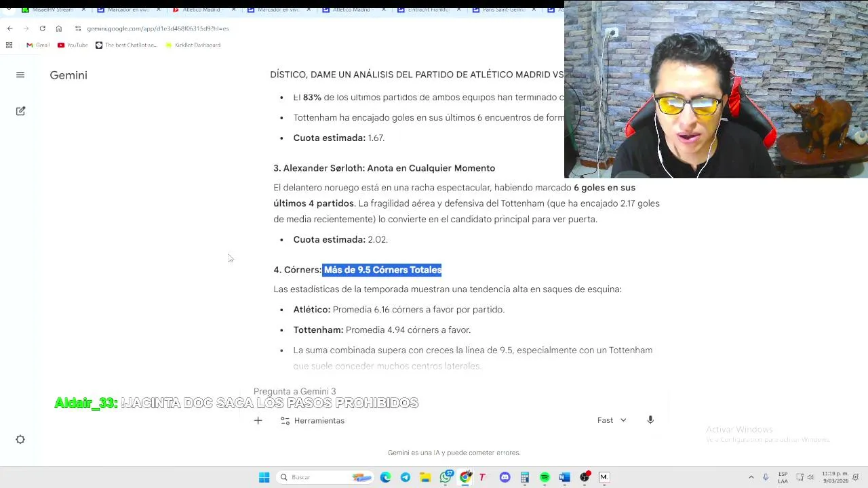The image size is (868, 488).
Task: Close the Eintracht Frankfurt tab
Action: (459, 9)
